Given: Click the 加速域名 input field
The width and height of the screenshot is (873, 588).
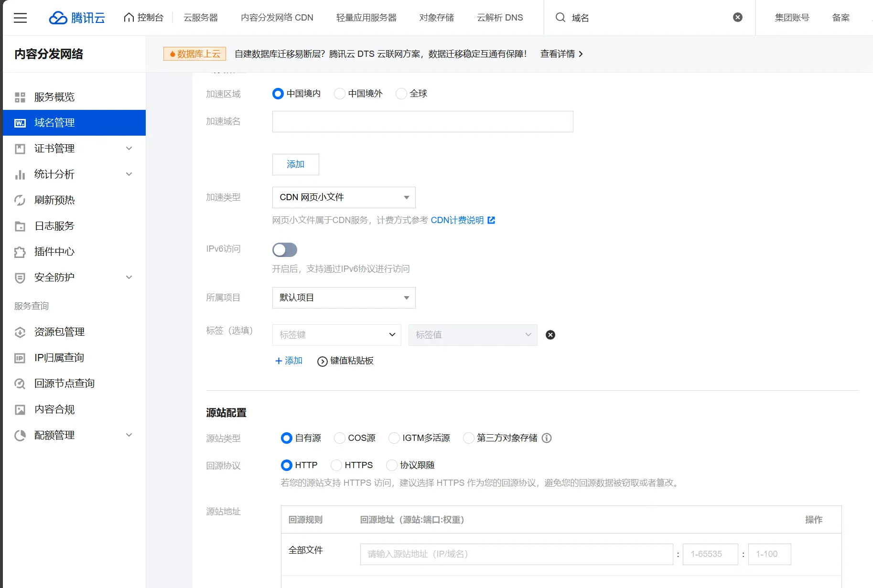Looking at the screenshot, I should 422,122.
